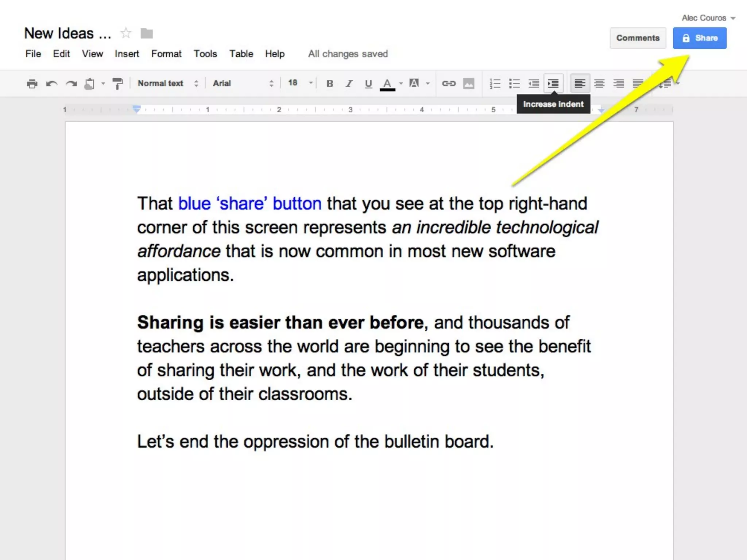Viewport: 747px width, 560px height.
Task: Click the Bulleted list icon
Action: [514, 83]
